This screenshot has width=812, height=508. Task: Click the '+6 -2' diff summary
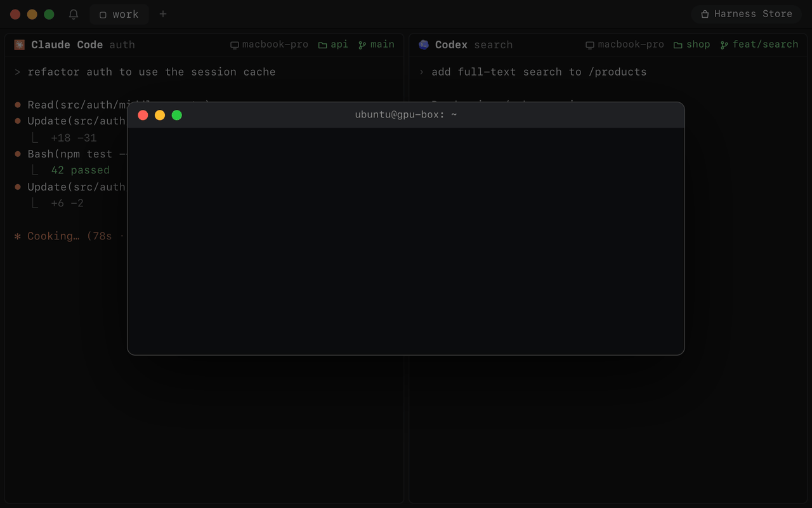(x=67, y=203)
